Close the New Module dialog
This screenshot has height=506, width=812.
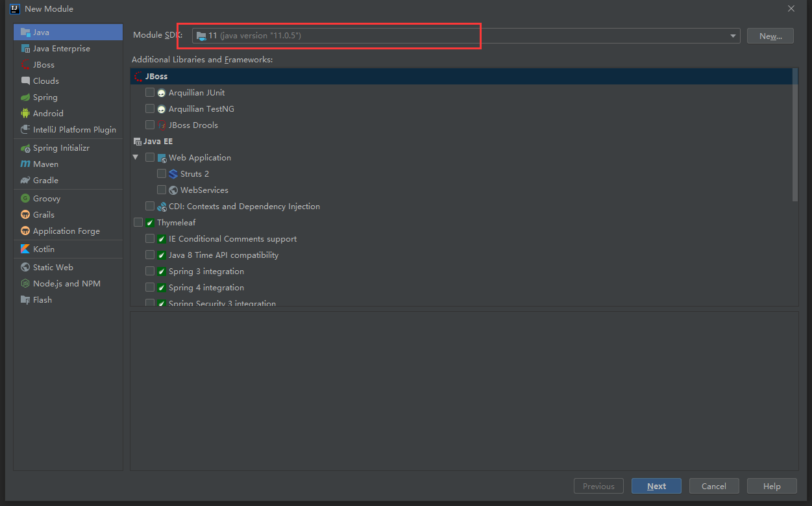[791, 8]
